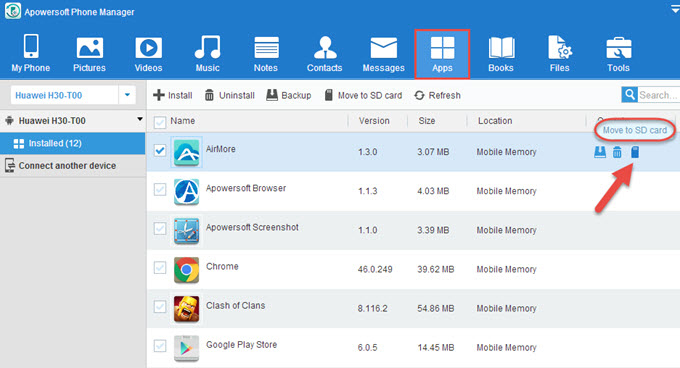Open the Contacts section

click(324, 54)
